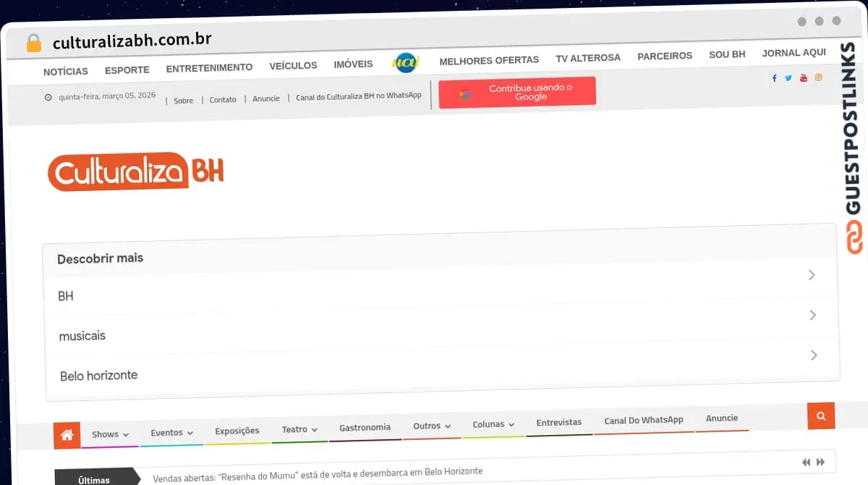Click the padlock icon in address bar
The image size is (868, 485).
(x=33, y=43)
